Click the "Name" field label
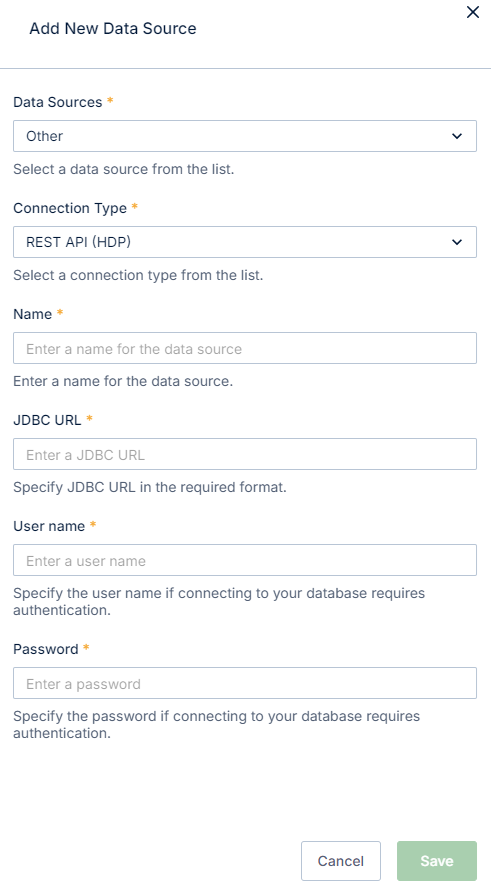This screenshot has width=491, height=894. point(33,314)
